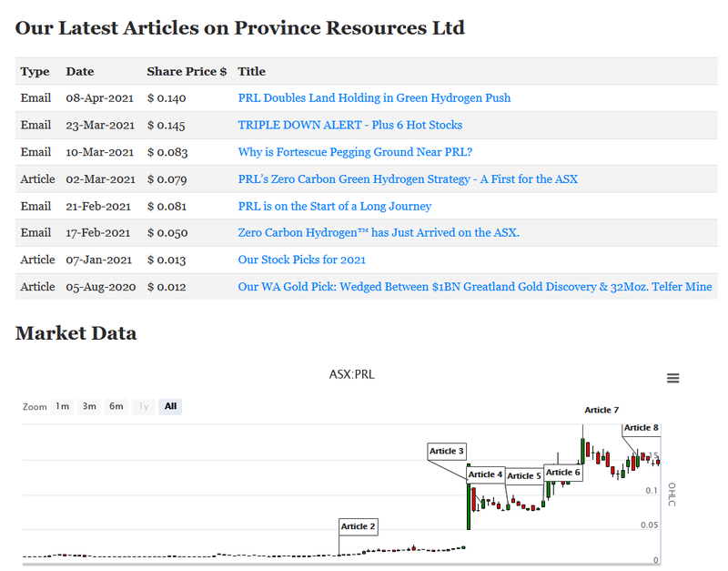728x571 pixels.
Task: Click the Article 4 chart annotation
Action: click(485, 474)
